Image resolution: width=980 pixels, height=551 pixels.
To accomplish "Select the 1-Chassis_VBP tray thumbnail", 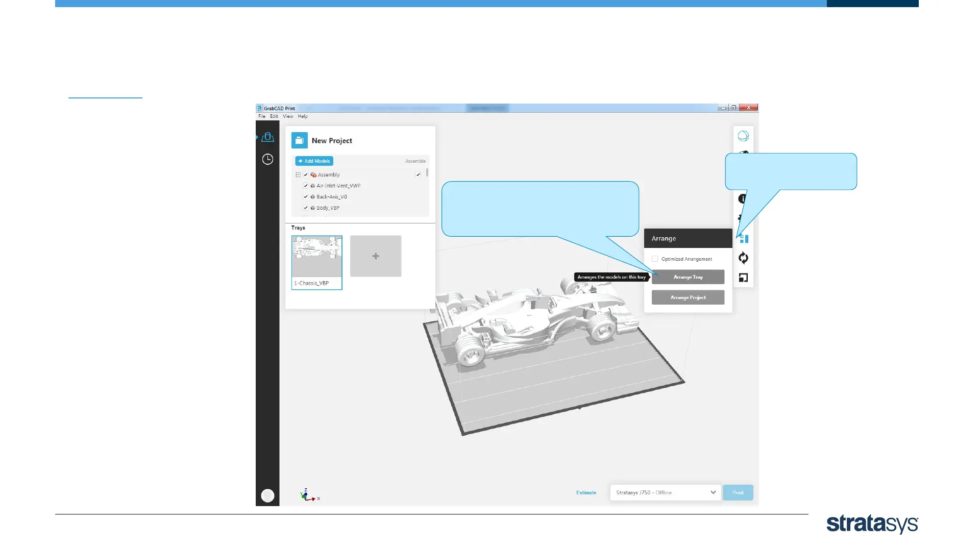I will [316, 262].
